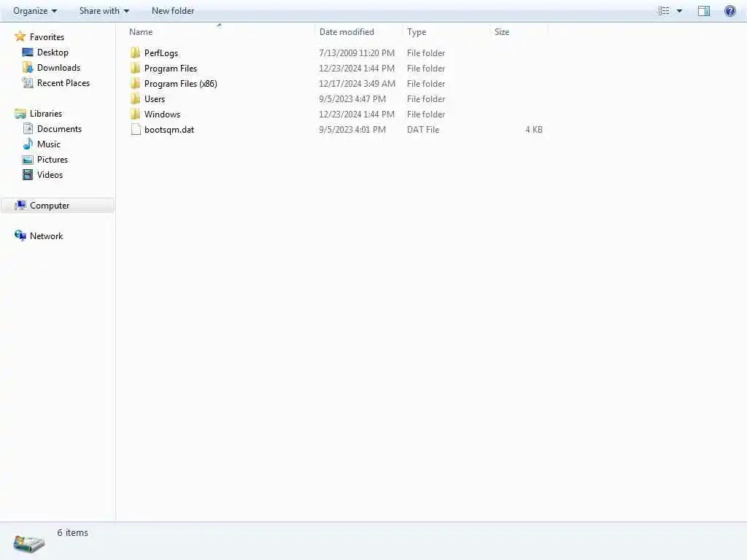Open the Share with dropdown
This screenshot has width=747, height=560.
(x=104, y=10)
